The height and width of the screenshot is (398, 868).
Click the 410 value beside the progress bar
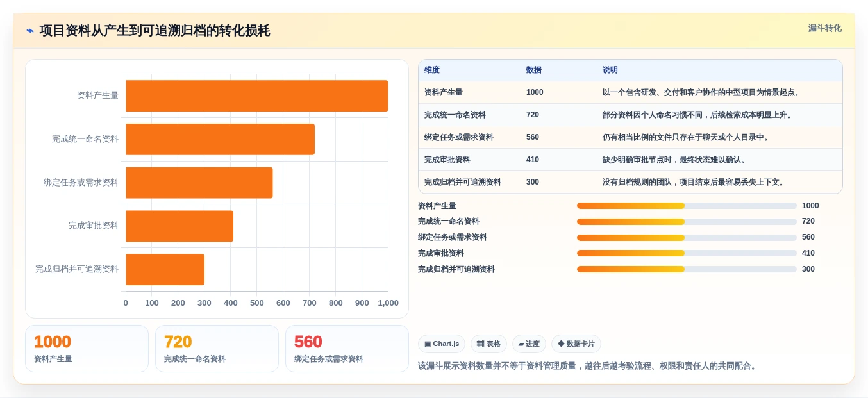808,253
